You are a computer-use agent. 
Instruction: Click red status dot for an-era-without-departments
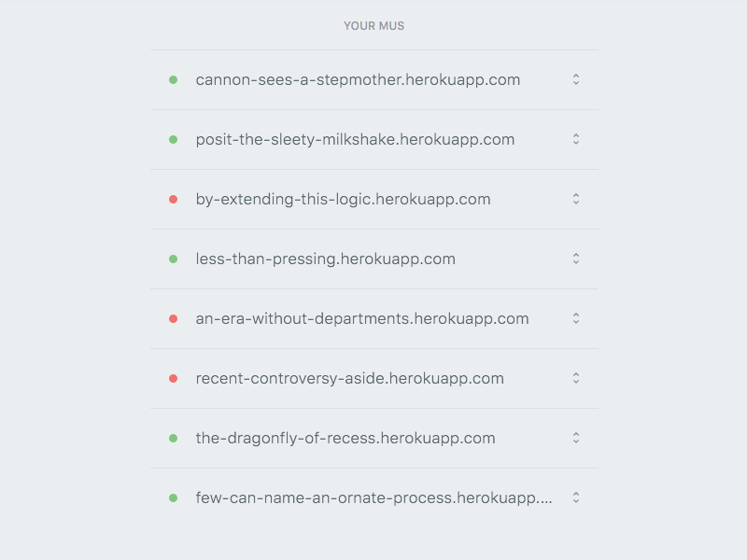point(173,319)
